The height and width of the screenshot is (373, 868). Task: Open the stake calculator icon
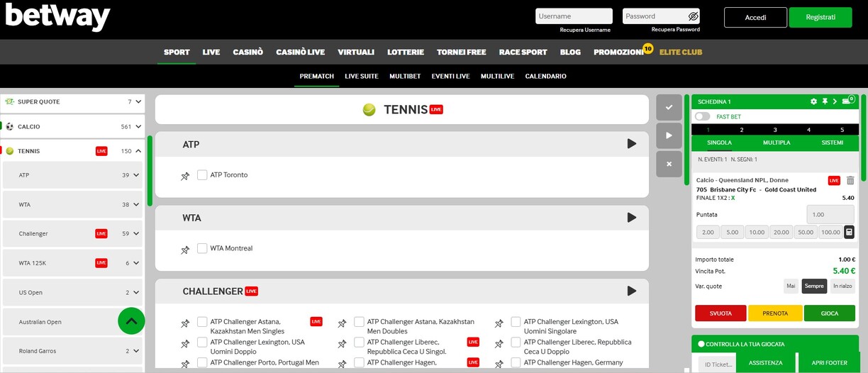849,232
